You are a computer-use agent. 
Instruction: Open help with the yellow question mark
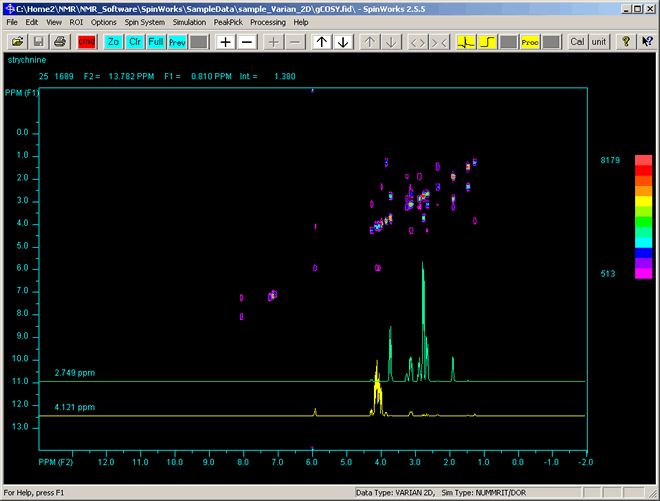pos(626,42)
